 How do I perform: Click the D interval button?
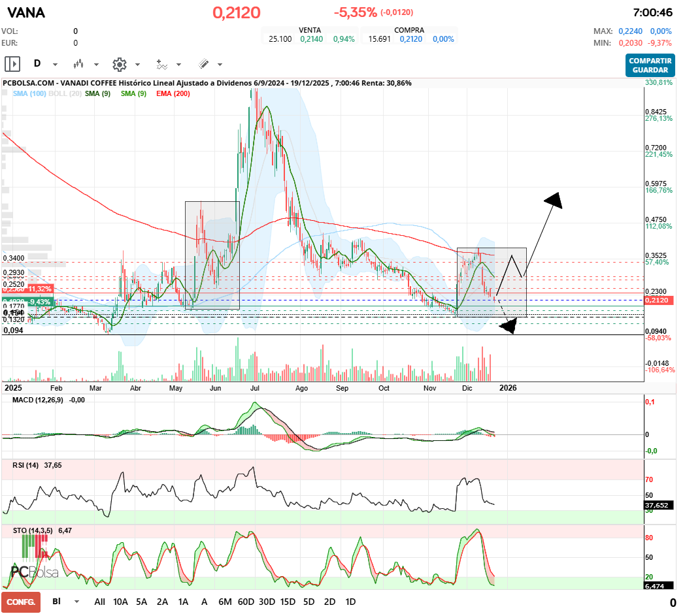coord(37,64)
